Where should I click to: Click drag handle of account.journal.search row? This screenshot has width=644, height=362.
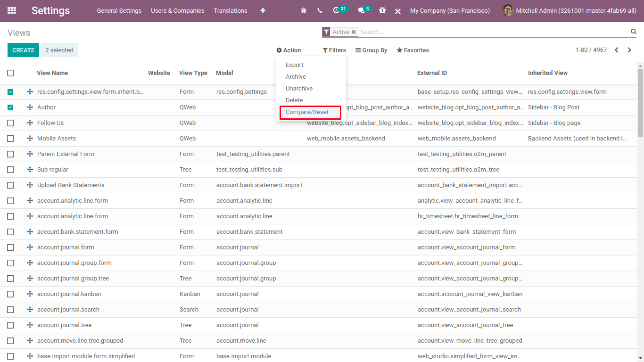(30, 310)
